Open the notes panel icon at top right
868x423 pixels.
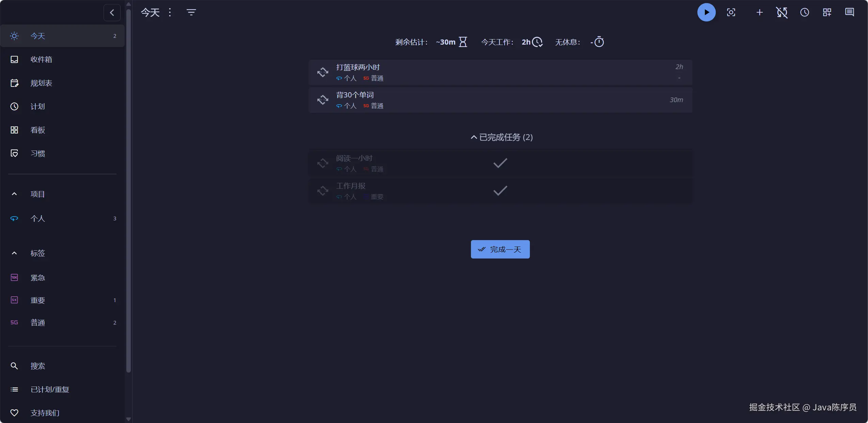pos(850,13)
